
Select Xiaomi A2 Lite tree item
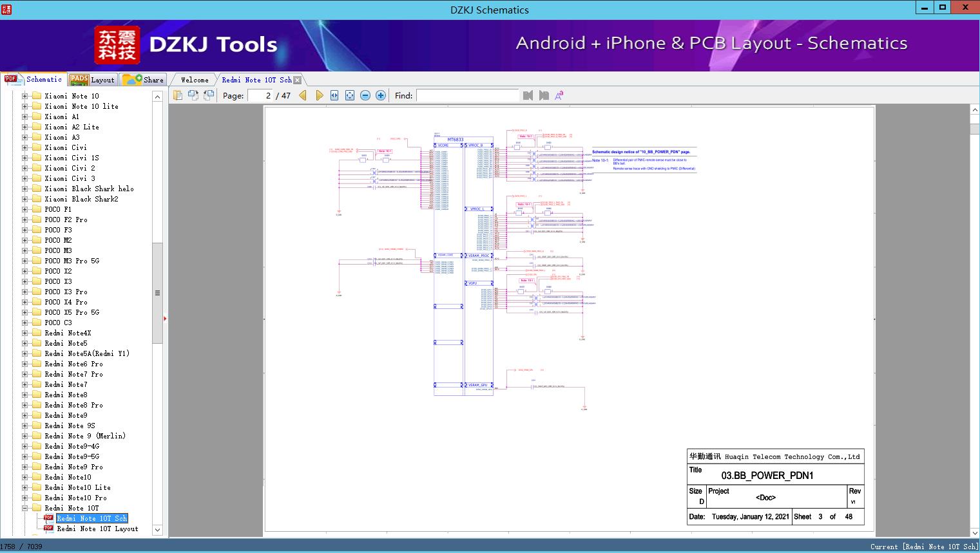click(x=72, y=127)
